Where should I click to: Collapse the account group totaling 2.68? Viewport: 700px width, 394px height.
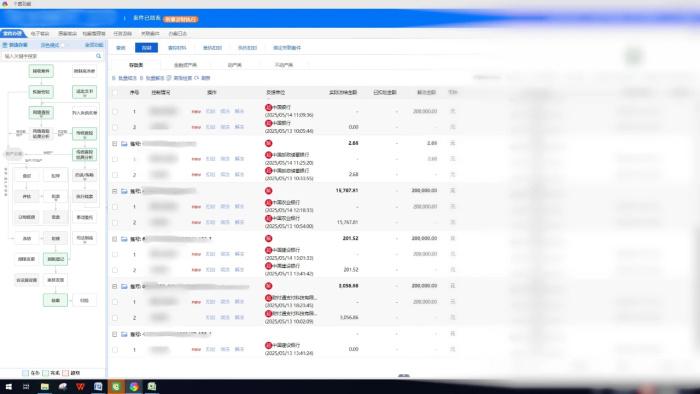point(115,144)
